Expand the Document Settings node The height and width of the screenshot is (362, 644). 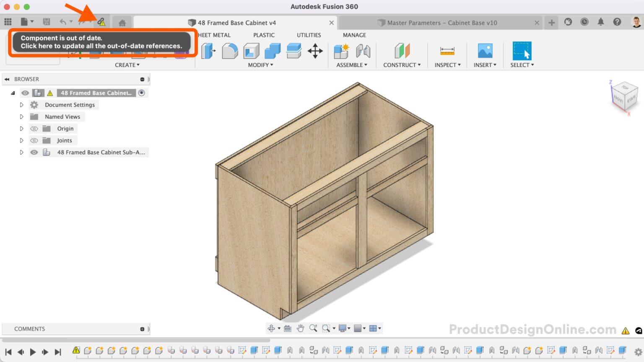pyautogui.click(x=21, y=105)
